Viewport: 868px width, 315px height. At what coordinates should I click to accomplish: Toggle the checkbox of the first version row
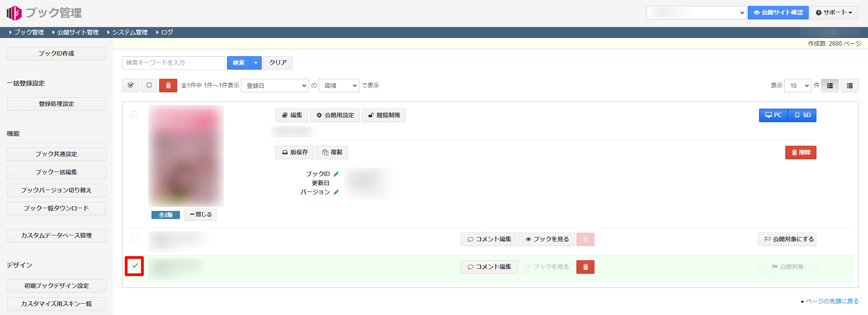pyautogui.click(x=134, y=239)
